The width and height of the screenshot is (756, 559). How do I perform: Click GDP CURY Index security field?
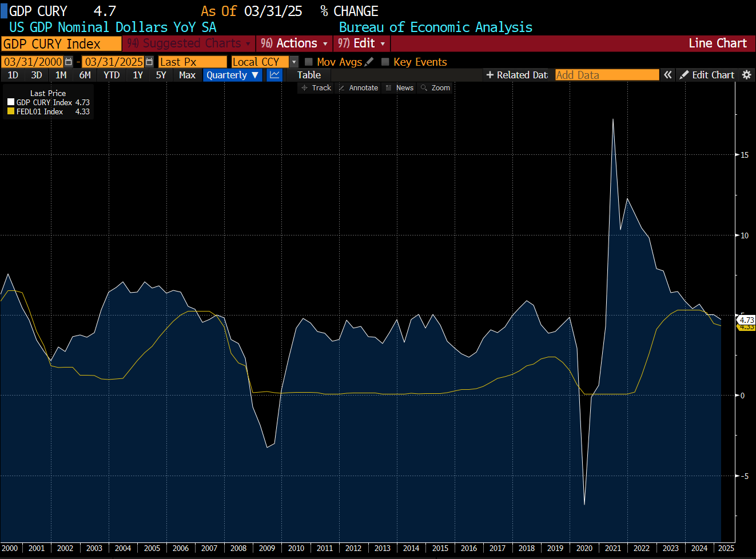point(61,44)
